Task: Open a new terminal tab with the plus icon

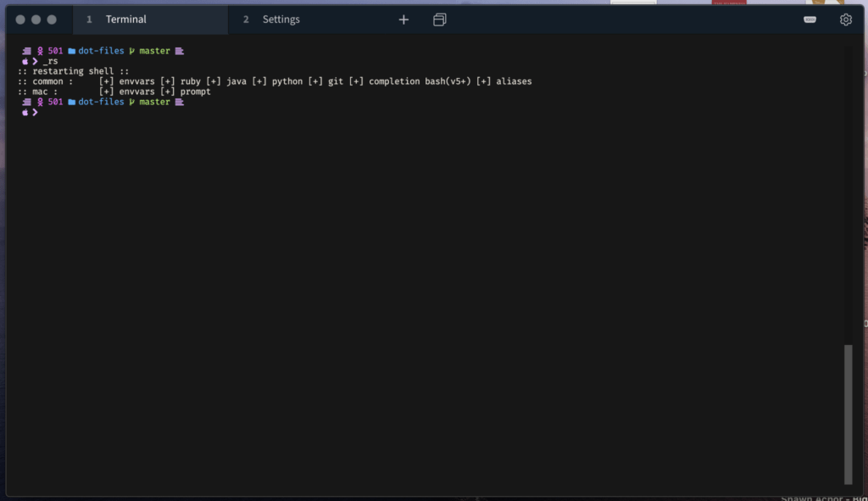Action: [x=403, y=19]
